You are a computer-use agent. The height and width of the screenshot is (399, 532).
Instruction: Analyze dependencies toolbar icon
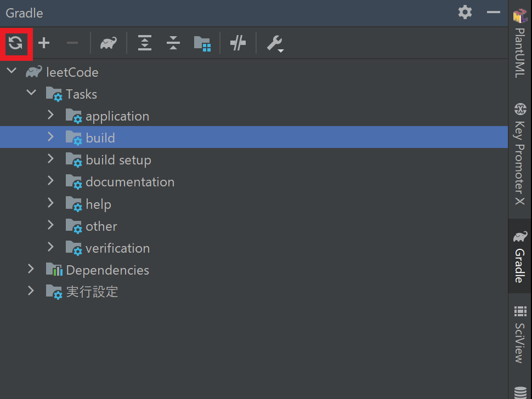point(202,43)
